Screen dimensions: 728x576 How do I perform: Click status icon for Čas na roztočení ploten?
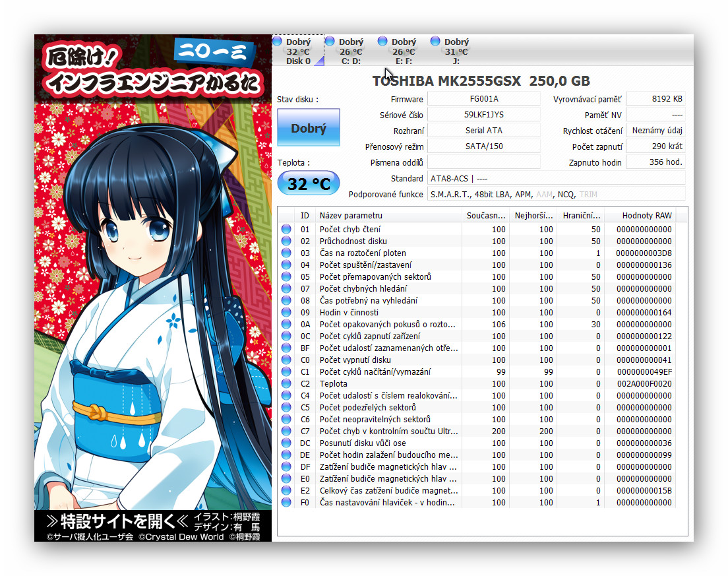(286, 253)
